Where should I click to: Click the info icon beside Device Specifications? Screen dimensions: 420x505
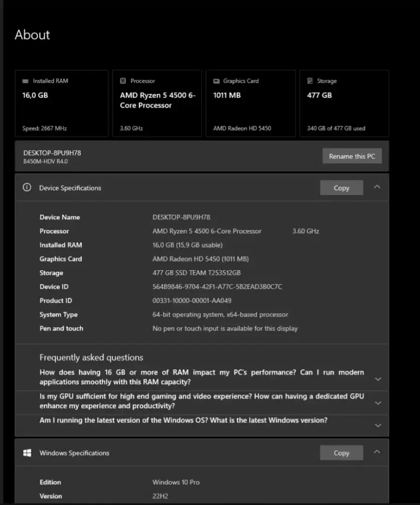click(27, 187)
